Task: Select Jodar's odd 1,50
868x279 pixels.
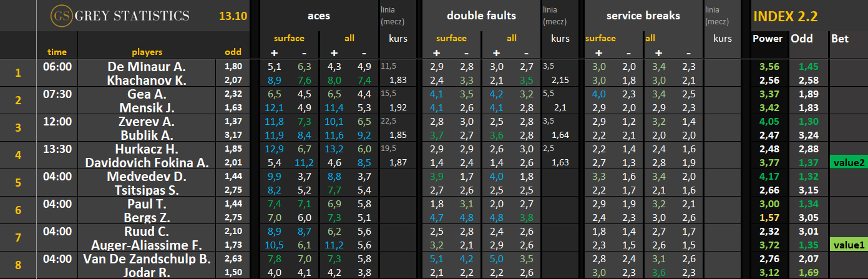Action: pos(233,272)
